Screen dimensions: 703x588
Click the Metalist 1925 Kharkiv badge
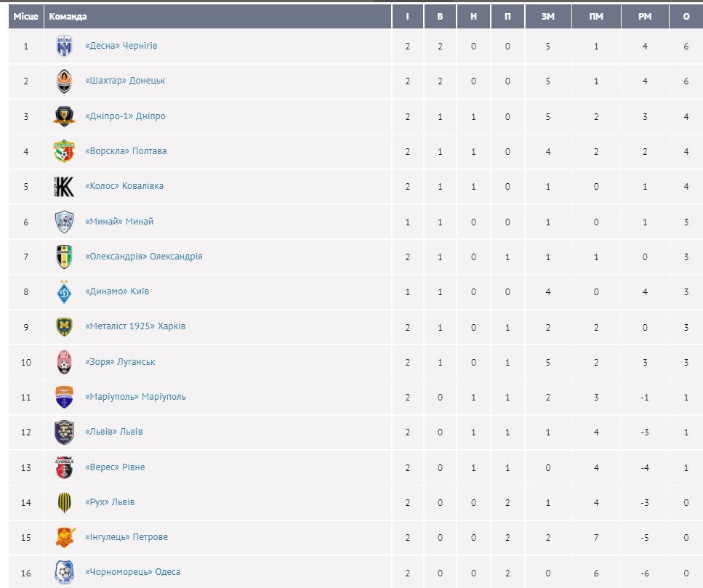click(65, 326)
